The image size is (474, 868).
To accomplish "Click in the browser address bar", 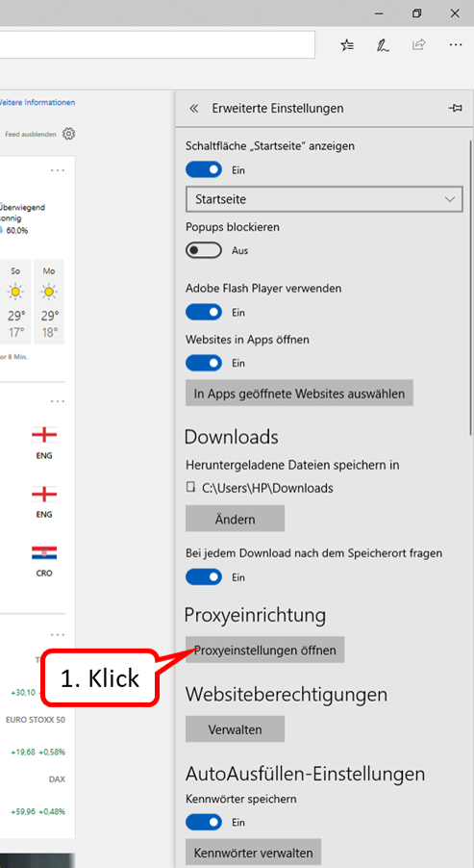I will point(158,44).
